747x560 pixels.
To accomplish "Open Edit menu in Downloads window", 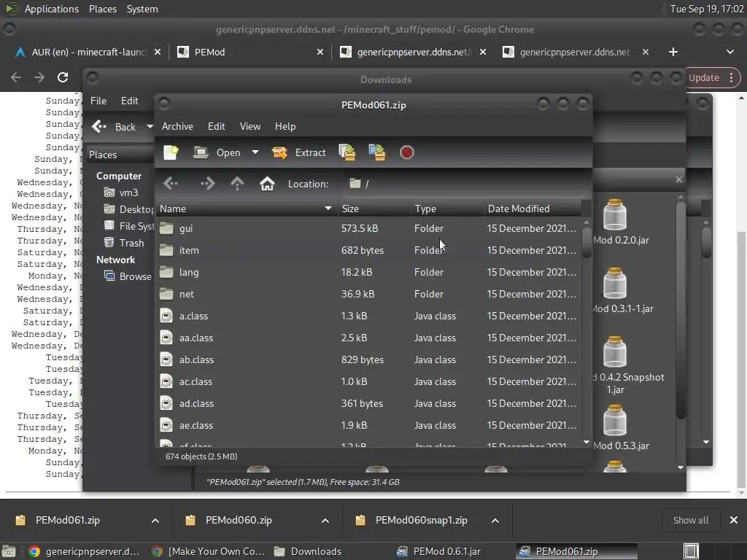I will 130,101.
